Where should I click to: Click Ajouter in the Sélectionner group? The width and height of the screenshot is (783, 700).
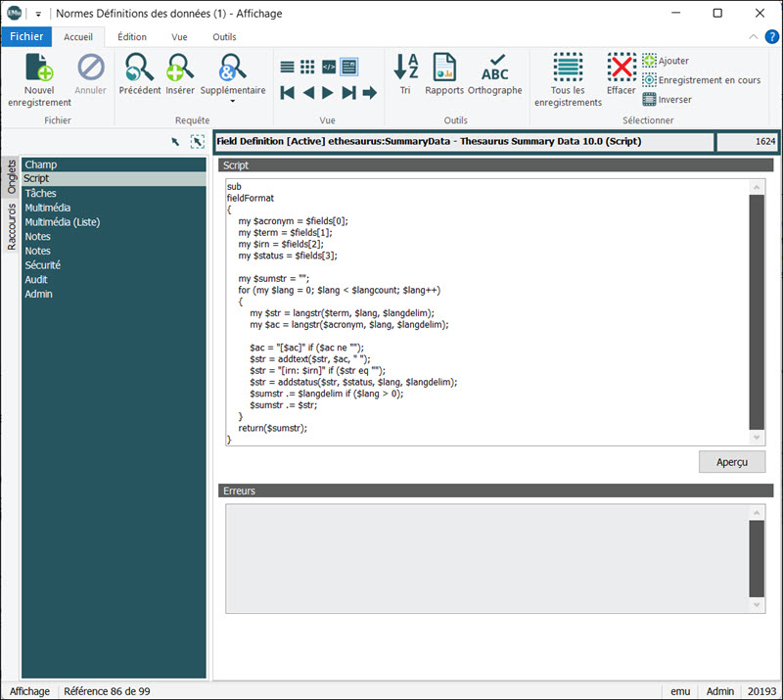tap(666, 61)
